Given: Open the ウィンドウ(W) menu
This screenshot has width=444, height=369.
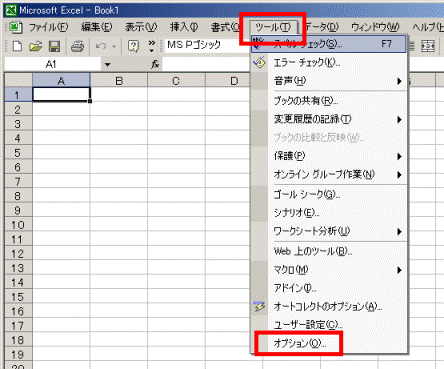Looking at the screenshot, I should click(375, 27).
